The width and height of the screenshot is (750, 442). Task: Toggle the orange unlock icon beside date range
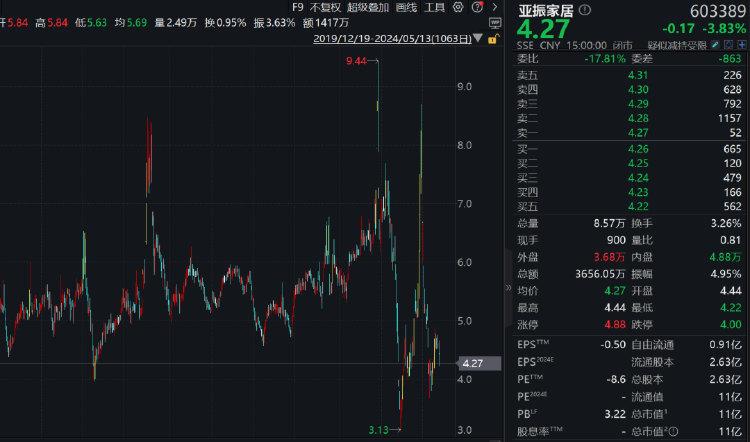[493, 39]
